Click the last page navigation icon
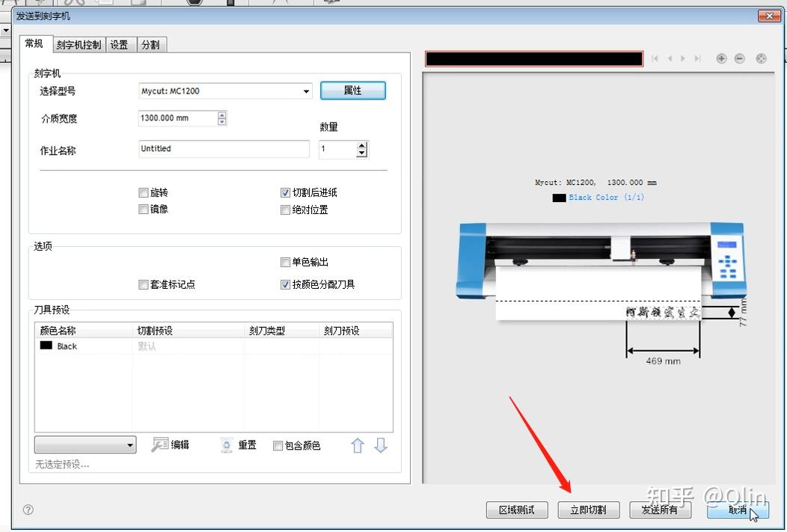 pyautogui.click(x=698, y=58)
